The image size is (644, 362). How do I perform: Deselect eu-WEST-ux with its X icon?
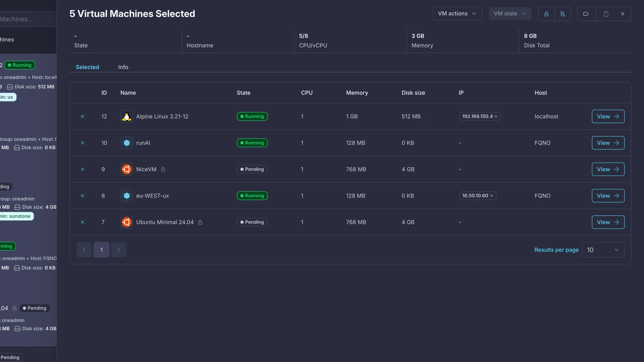coord(83,196)
